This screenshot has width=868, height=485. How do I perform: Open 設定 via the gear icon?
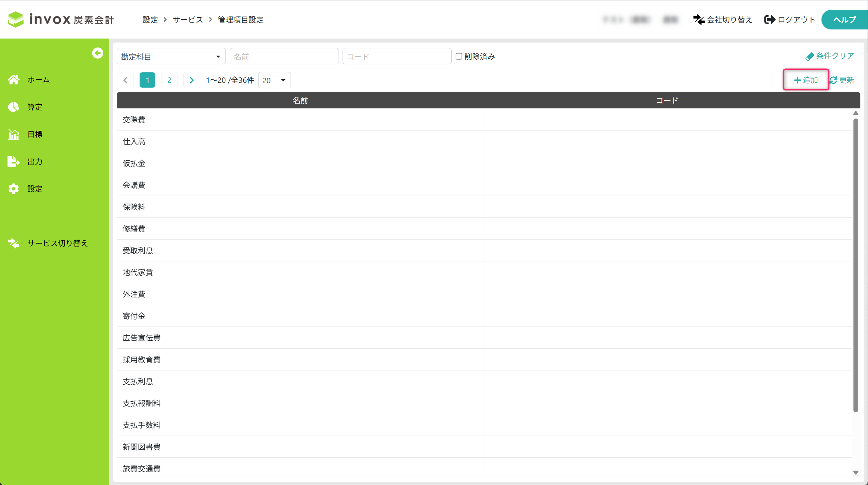(14, 189)
